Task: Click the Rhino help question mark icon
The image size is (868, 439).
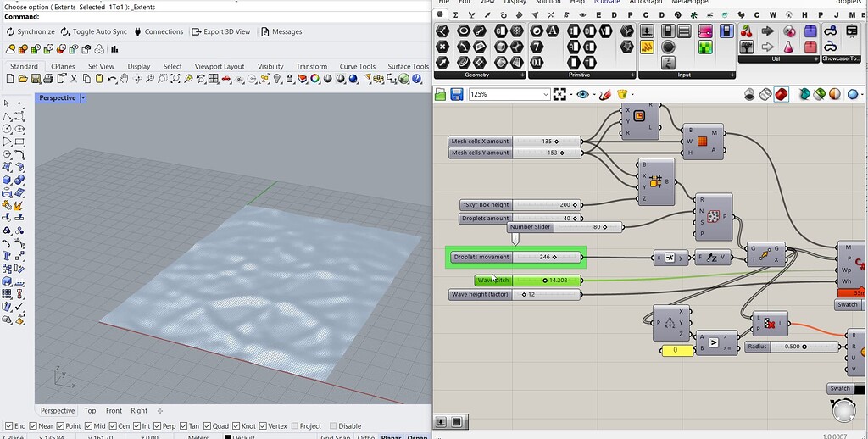Action: [417, 79]
